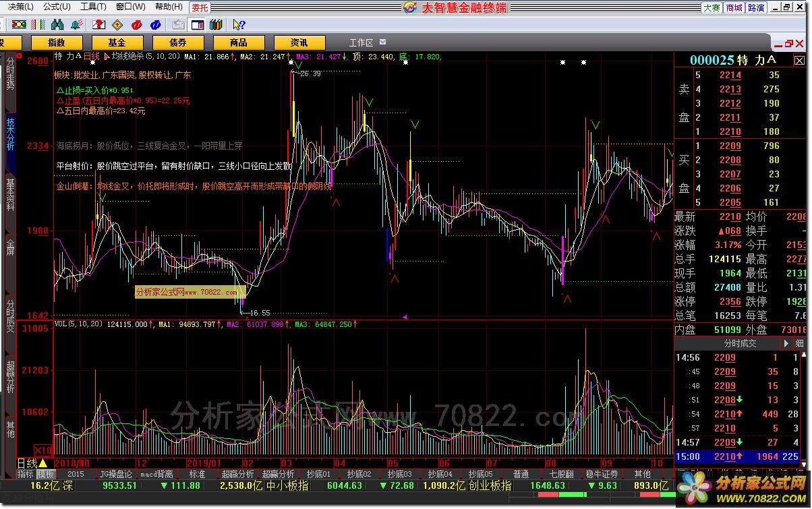Select the 指标 bottom tab
This screenshot has height=509, width=812.
(x=26, y=474)
